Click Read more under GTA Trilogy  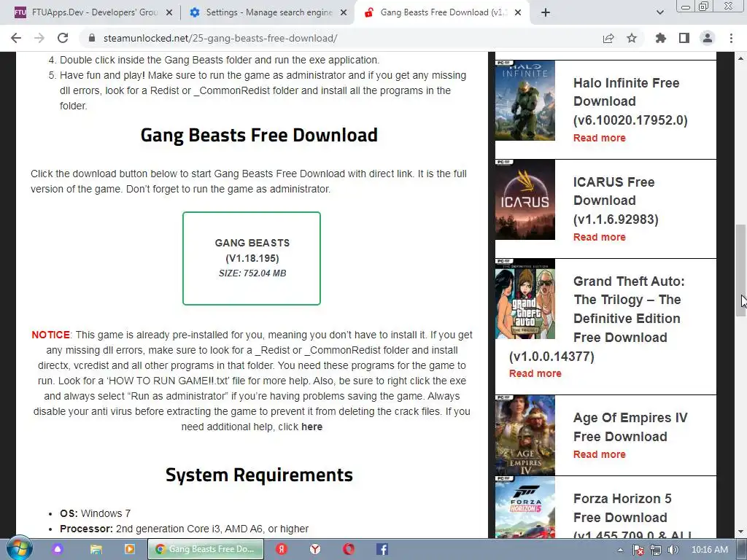[535, 373]
